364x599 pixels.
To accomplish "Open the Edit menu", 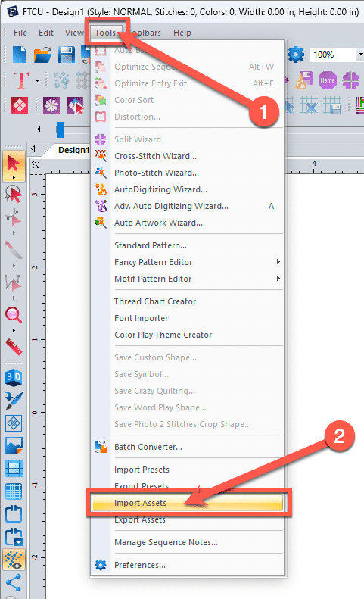I will tap(46, 33).
